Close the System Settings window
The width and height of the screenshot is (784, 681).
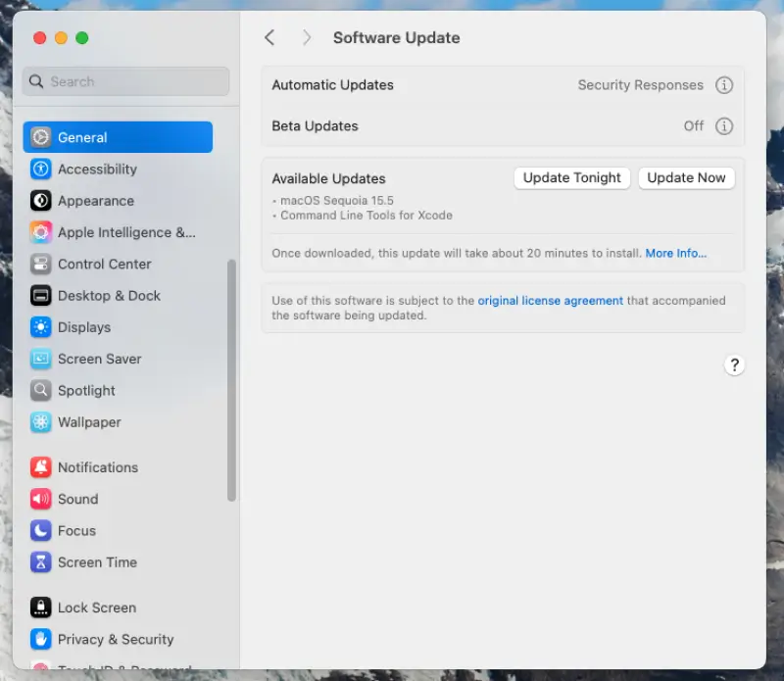(x=39, y=38)
